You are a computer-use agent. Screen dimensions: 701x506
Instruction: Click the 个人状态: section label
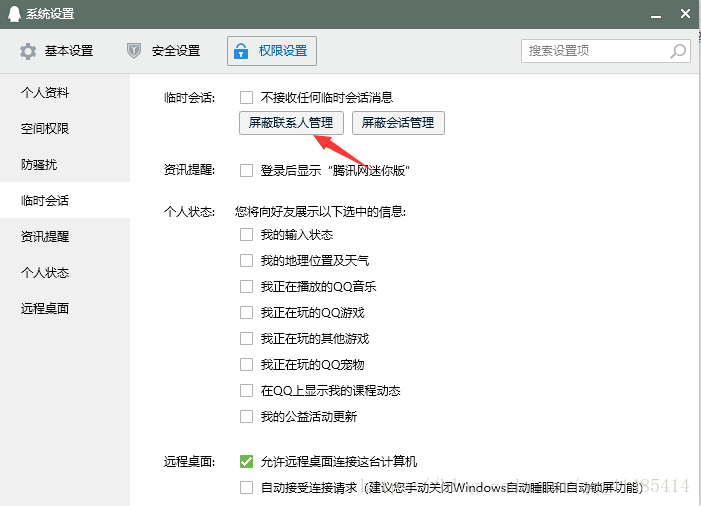[189, 211]
